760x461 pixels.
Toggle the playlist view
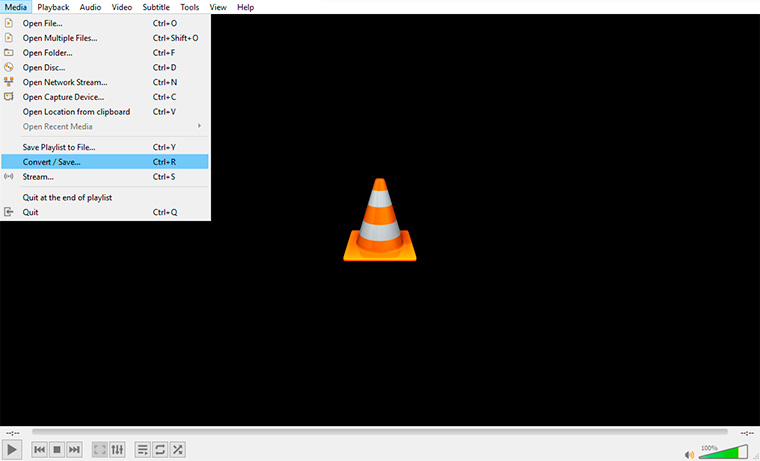point(142,450)
